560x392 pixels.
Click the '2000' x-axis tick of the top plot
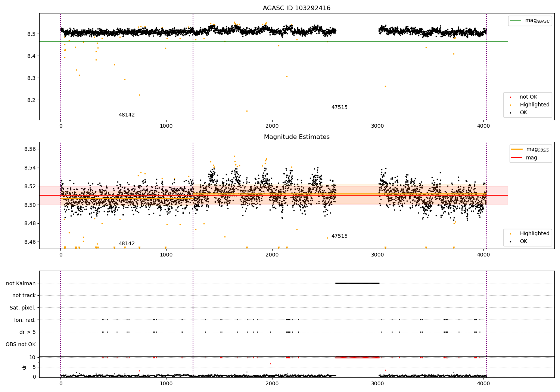point(272,126)
